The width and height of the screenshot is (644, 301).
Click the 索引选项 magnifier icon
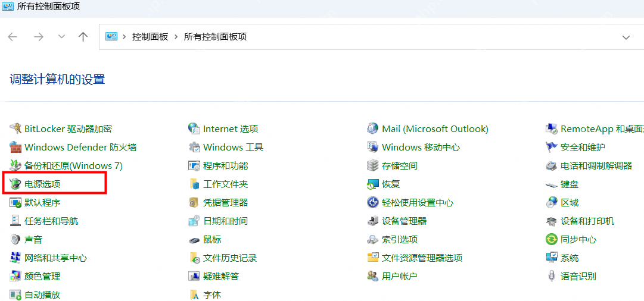pos(372,240)
